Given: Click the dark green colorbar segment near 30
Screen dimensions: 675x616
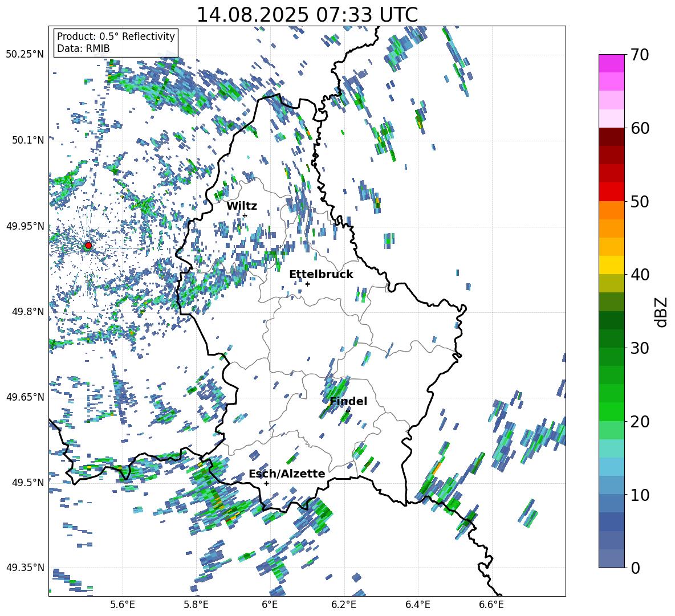Looking at the screenshot, I should [611, 338].
